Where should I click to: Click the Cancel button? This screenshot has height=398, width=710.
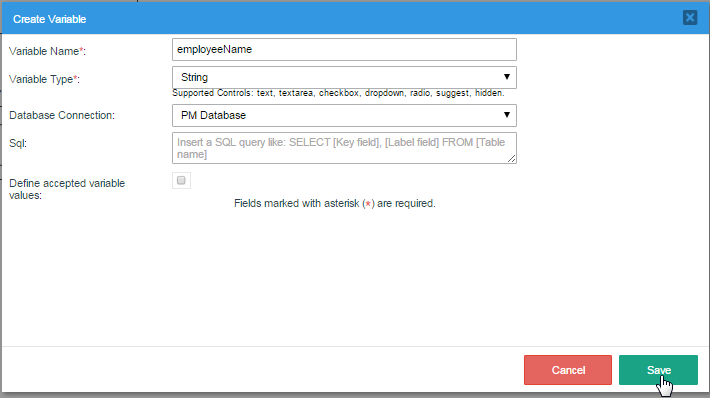(568, 370)
